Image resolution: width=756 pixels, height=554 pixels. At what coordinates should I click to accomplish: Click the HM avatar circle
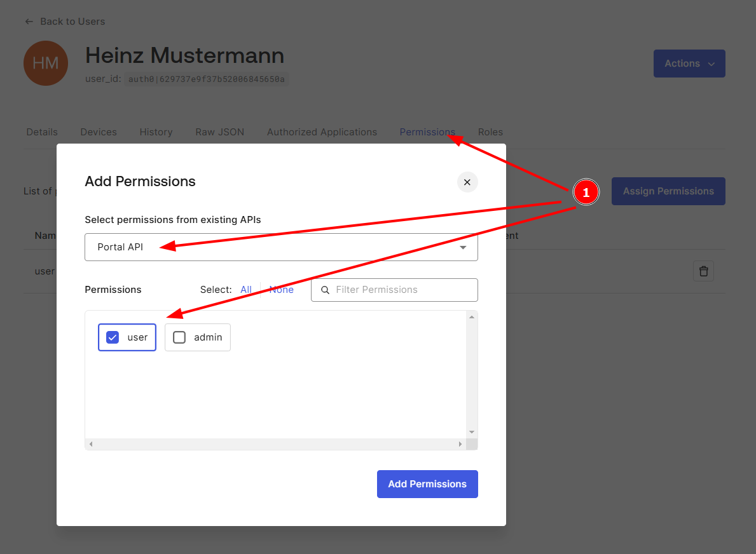[x=45, y=63]
